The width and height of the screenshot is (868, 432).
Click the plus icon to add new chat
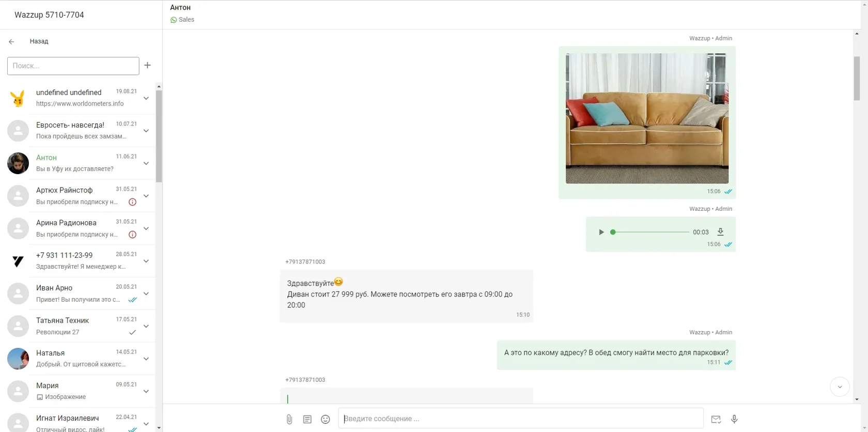click(147, 65)
